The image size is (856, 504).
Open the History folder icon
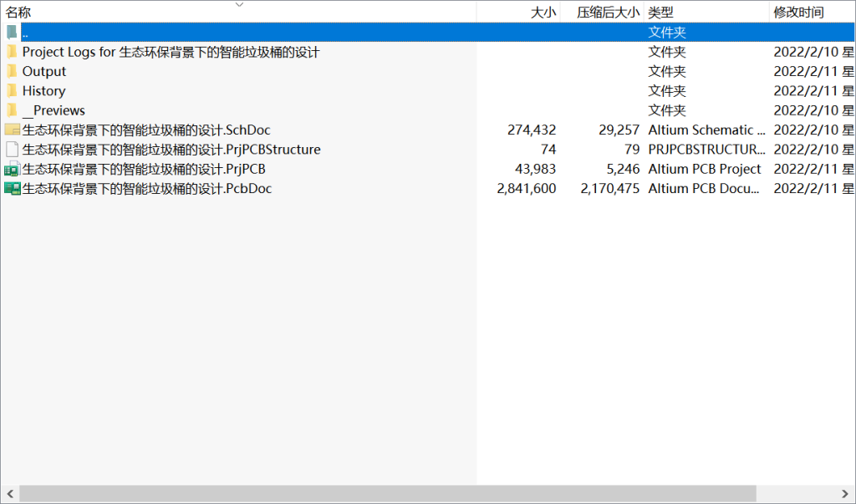pyautogui.click(x=12, y=90)
